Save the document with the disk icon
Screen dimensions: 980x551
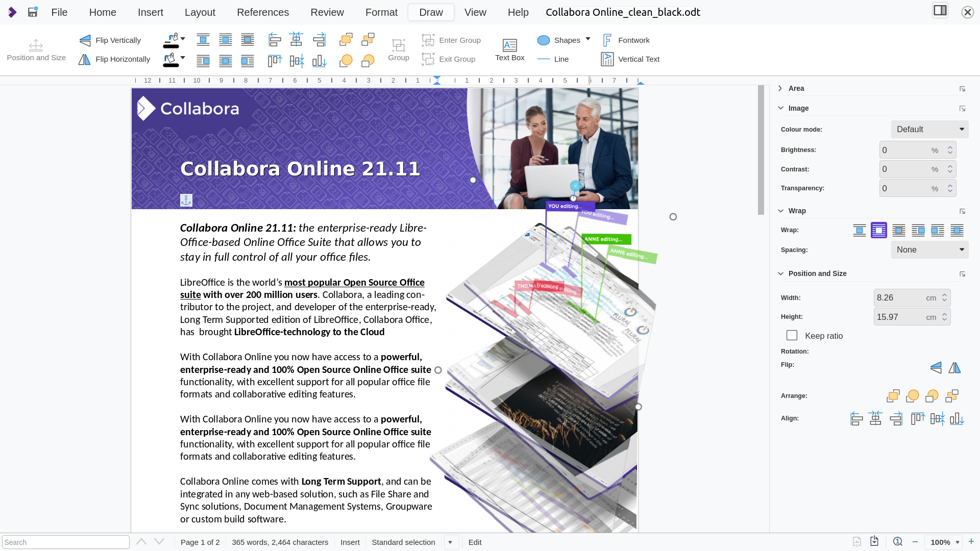(33, 12)
